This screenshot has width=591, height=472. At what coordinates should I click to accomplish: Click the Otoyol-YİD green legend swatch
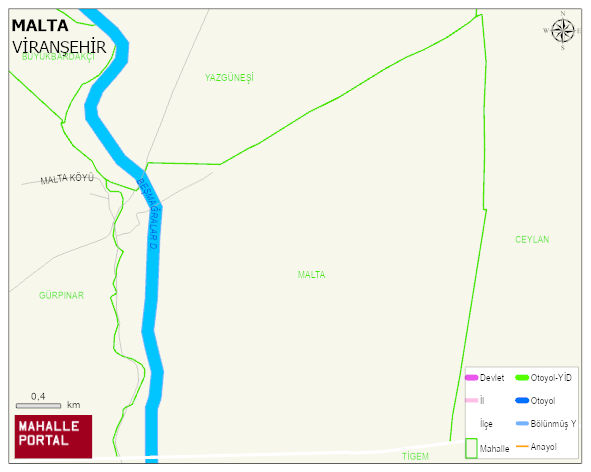point(522,378)
